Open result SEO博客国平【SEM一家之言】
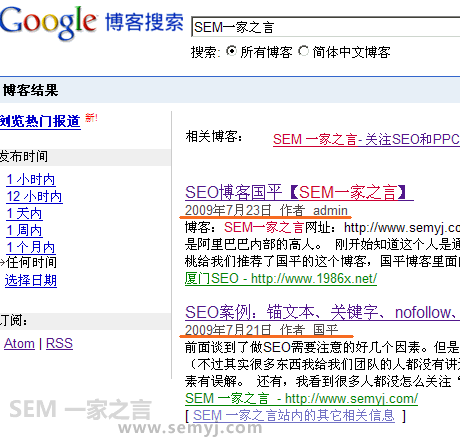 tap(299, 192)
